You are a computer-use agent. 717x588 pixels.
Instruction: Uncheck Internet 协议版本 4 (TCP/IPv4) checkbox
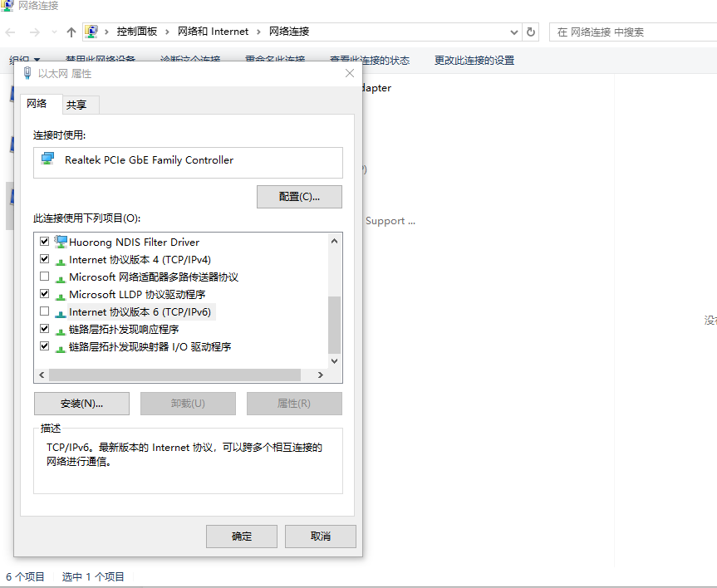coord(44,259)
